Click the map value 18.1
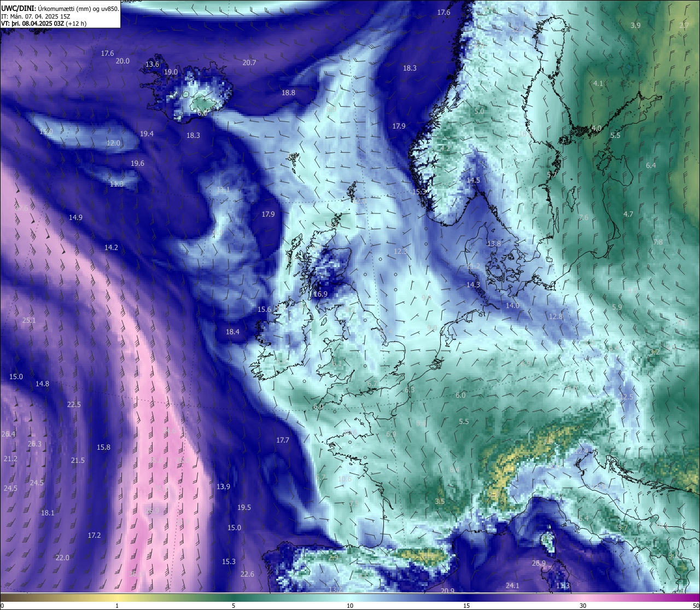This screenshot has height=610, width=700. coord(48,513)
